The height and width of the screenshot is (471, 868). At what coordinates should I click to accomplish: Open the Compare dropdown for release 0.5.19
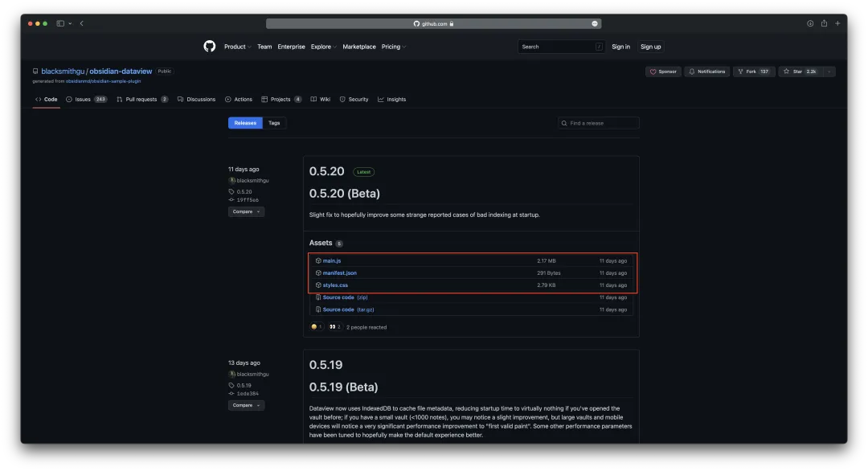(247, 405)
